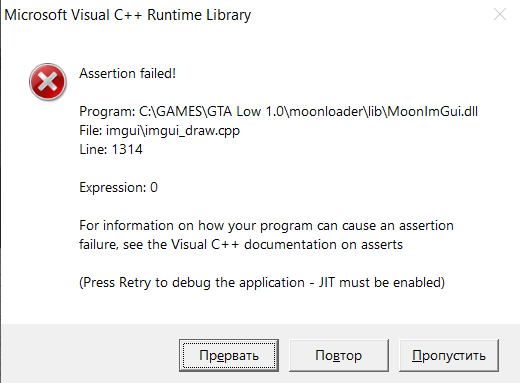Click the word 'Program:' label
The height and width of the screenshot is (383, 520).
coord(107,111)
